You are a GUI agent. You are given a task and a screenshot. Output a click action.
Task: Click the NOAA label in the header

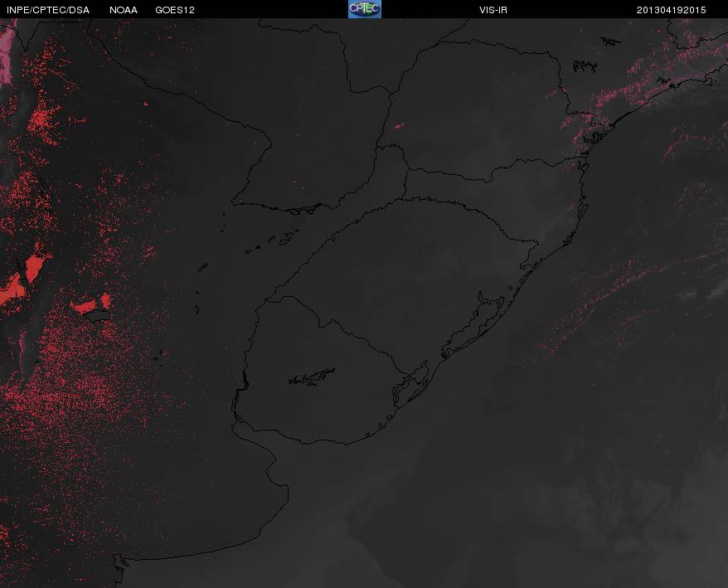pos(123,10)
